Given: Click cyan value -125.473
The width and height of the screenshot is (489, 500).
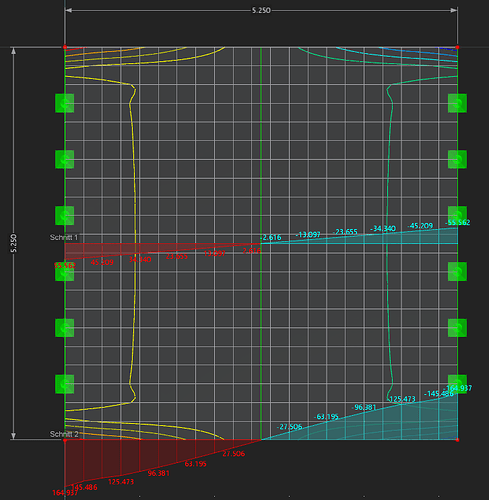Looking at the screenshot, I should pyautogui.click(x=401, y=399).
